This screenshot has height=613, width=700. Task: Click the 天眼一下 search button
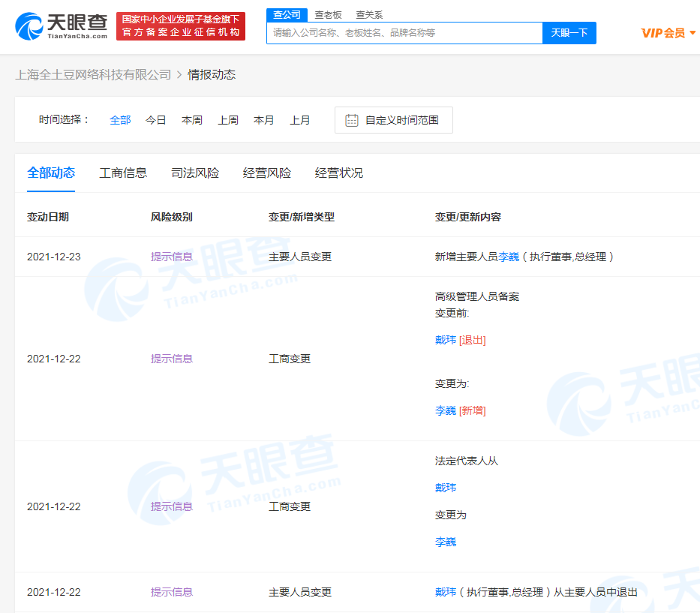(x=569, y=33)
